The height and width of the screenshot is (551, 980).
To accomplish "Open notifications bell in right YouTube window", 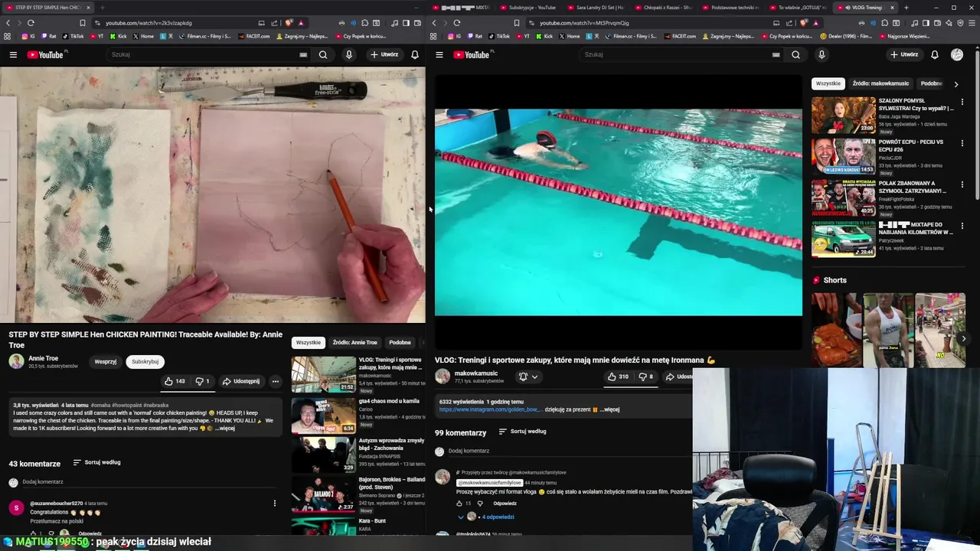I will (935, 54).
